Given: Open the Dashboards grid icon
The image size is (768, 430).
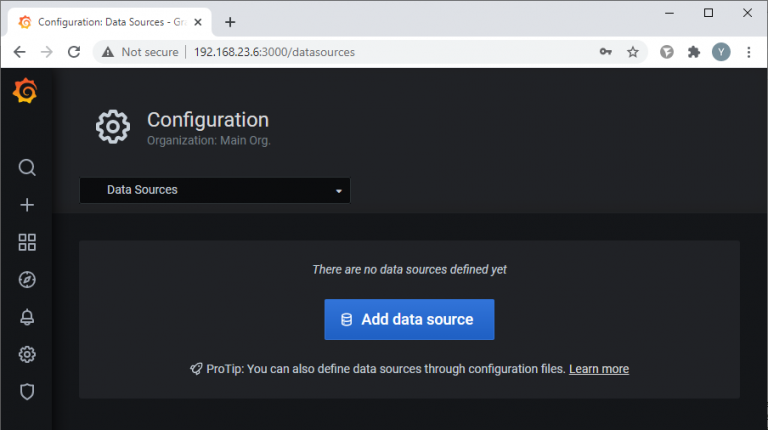Looking at the screenshot, I should coord(27,242).
